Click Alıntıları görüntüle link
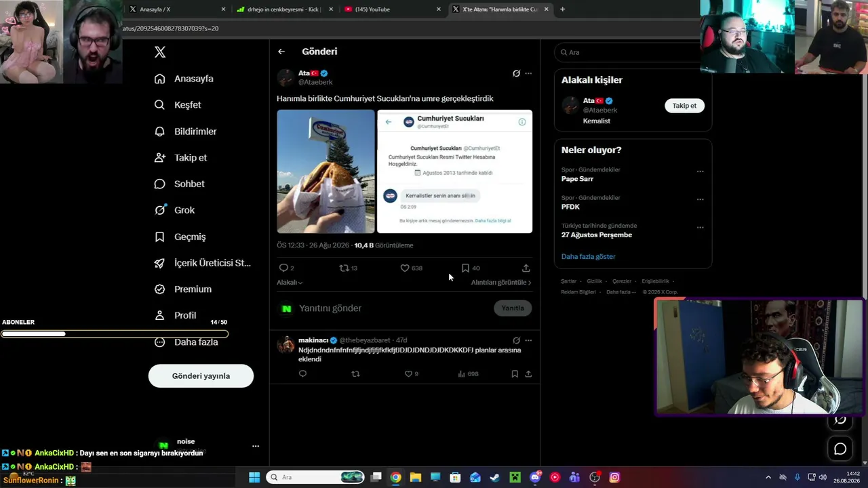The height and width of the screenshot is (488, 868). pyautogui.click(x=501, y=283)
